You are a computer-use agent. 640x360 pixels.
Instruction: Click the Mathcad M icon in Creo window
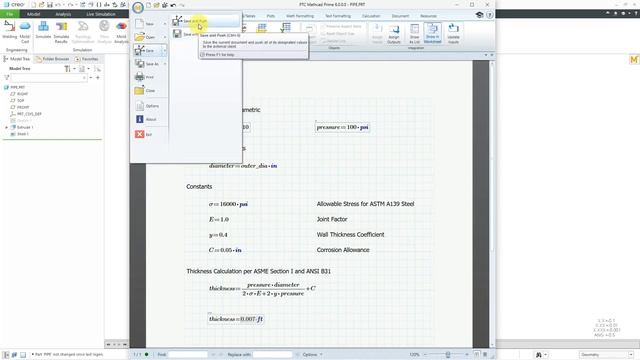coord(634,60)
